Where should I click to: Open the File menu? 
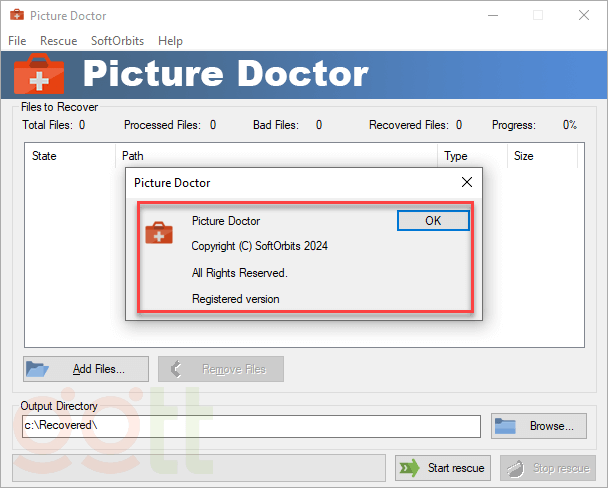pos(17,41)
